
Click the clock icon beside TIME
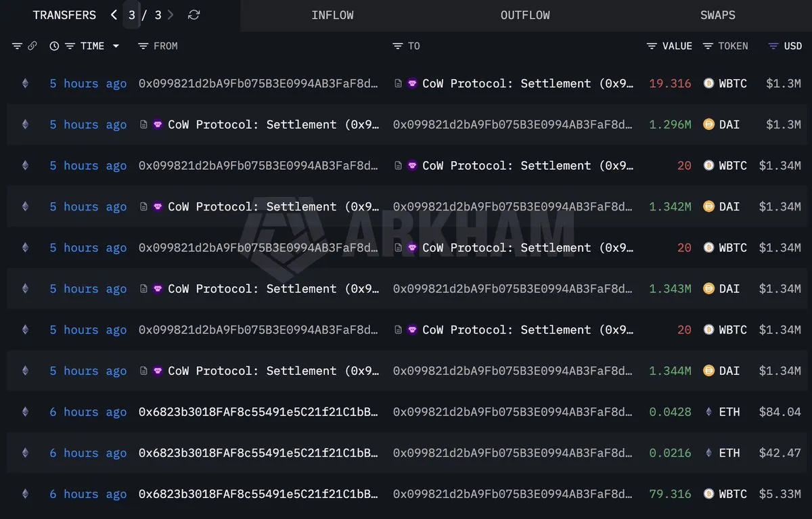[x=54, y=46]
